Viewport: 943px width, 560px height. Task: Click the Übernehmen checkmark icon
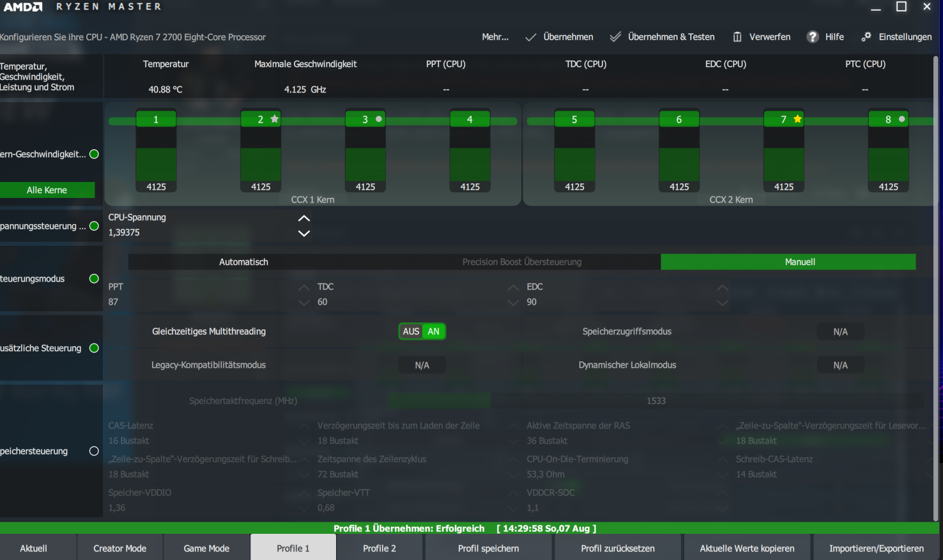tap(530, 37)
